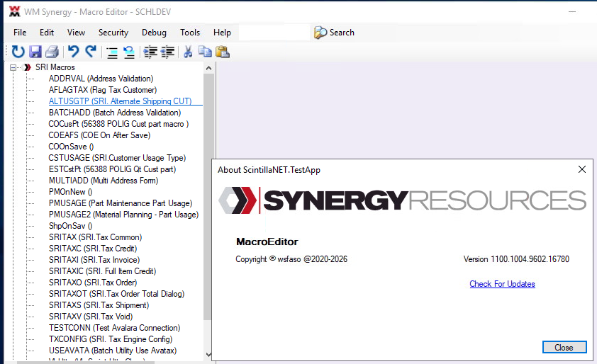Collapse the SRI Macros tree node
Viewport: 597px width, 364px height.
(13, 68)
